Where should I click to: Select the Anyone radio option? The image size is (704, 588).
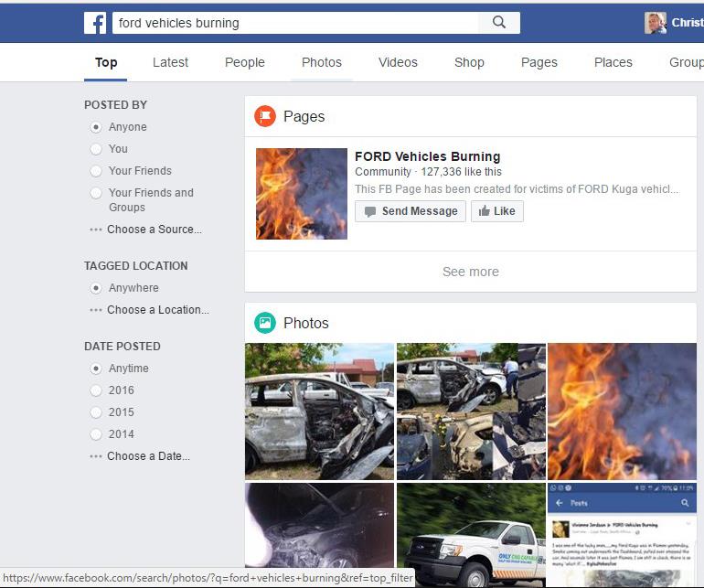point(96,127)
